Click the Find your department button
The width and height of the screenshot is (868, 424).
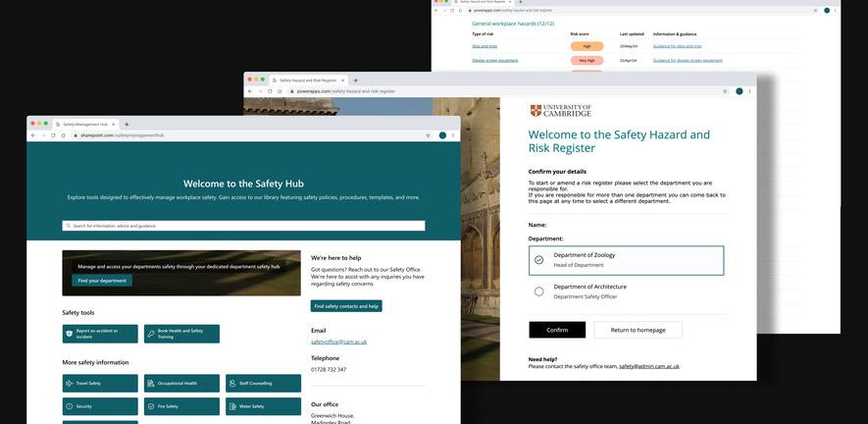(102, 281)
